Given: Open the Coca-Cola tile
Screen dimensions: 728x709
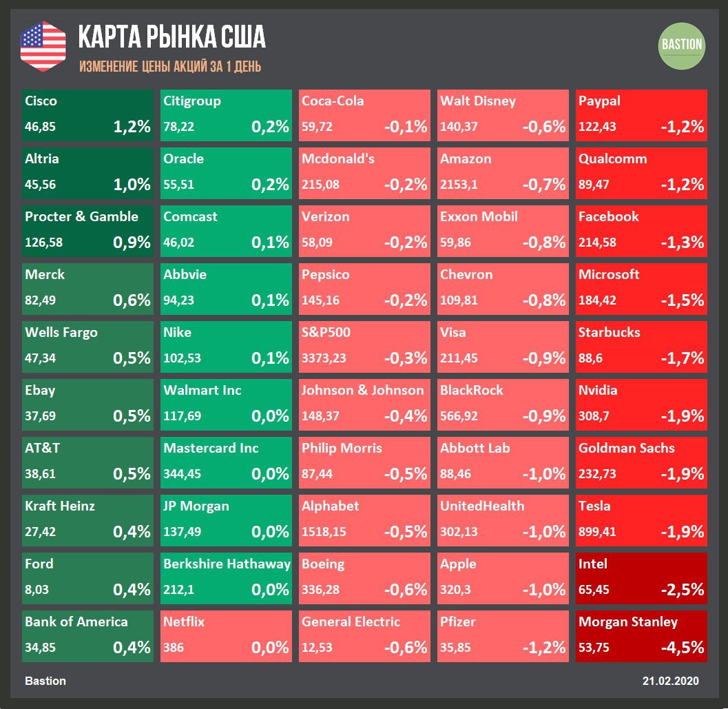Looking at the screenshot, I should (364, 115).
